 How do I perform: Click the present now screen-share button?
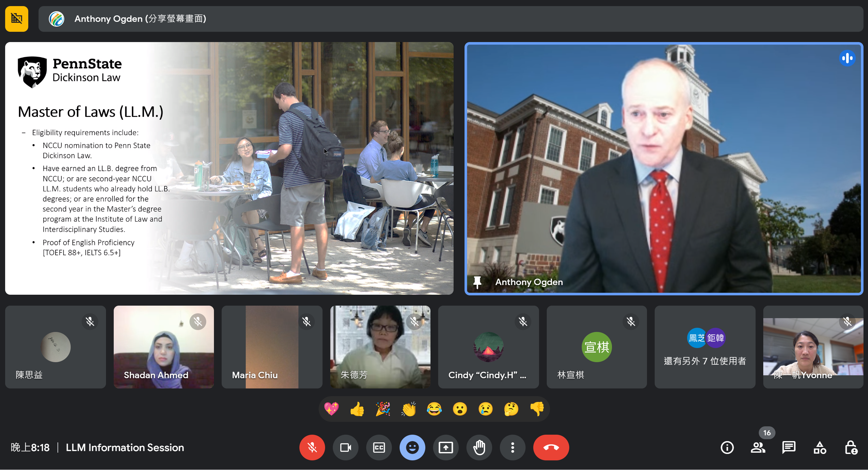pos(446,448)
